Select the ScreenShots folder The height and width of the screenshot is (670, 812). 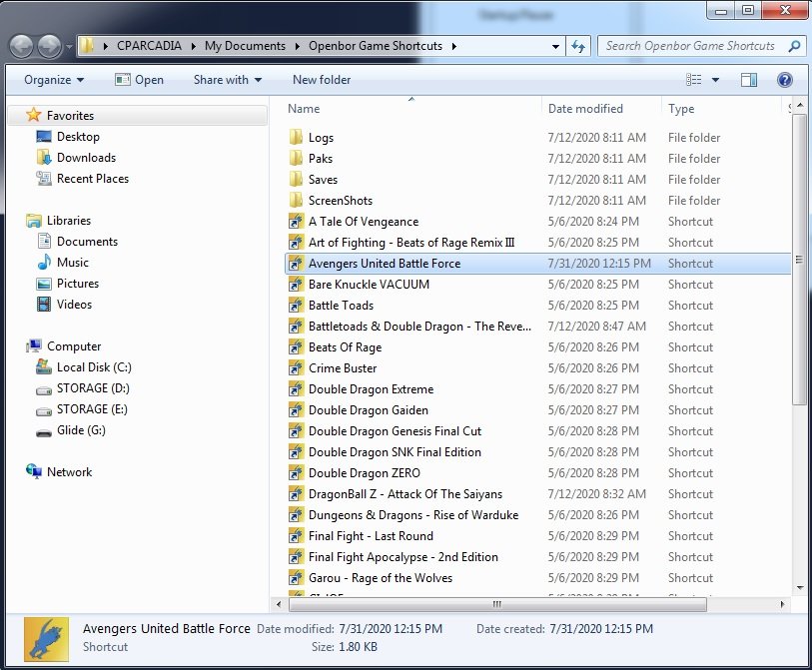point(537,201)
